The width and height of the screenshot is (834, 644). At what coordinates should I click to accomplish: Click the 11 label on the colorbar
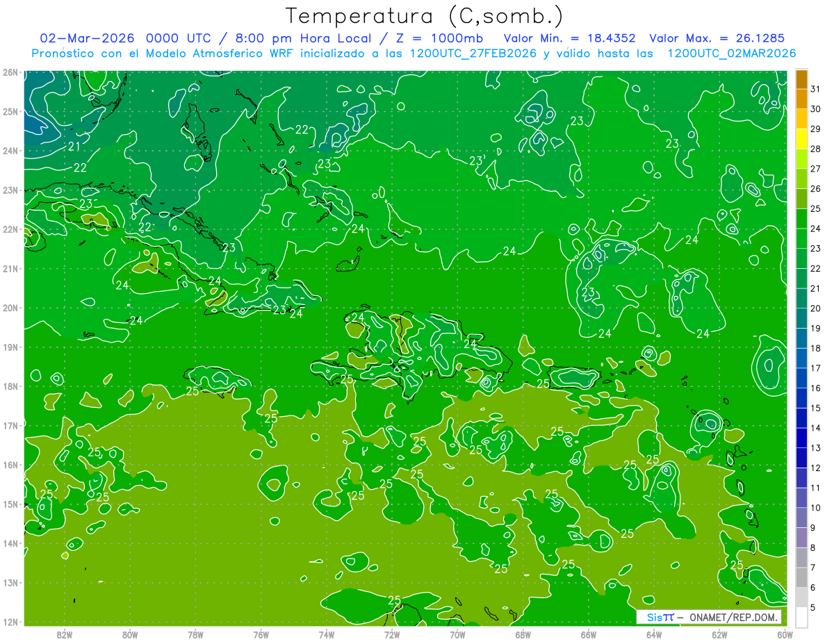click(815, 488)
